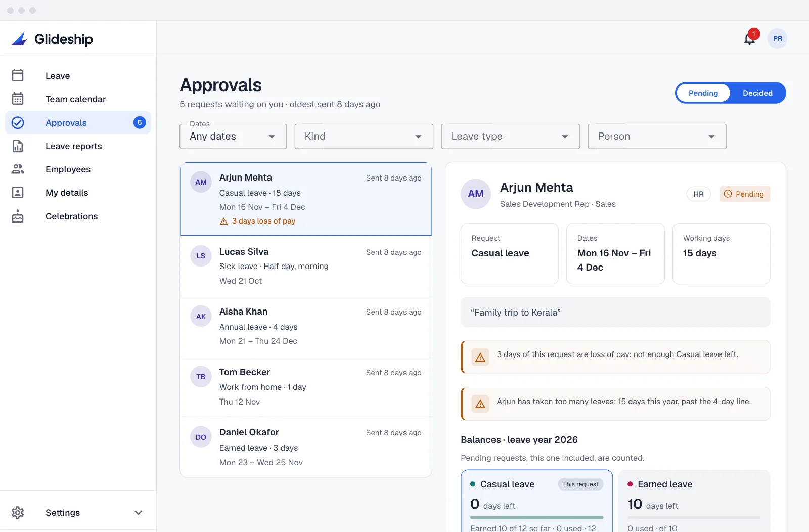This screenshot has width=809, height=532.
Task: Click the This request label chip
Action: tap(580, 484)
